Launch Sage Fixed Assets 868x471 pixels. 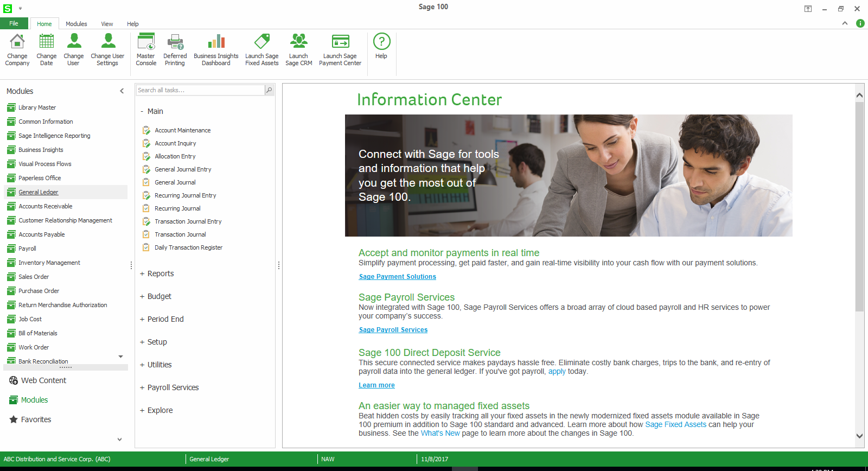click(x=261, y=42)
